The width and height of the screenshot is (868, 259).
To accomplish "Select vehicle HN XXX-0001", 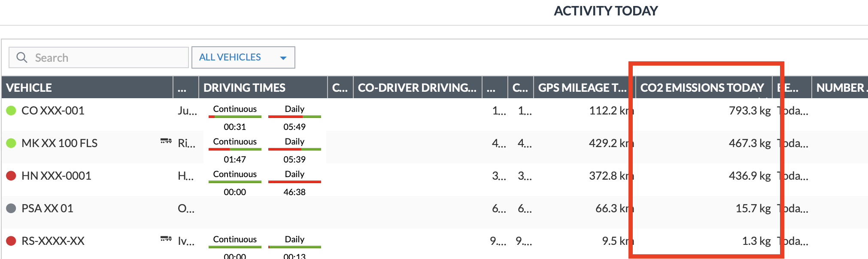I will (56, 176).
